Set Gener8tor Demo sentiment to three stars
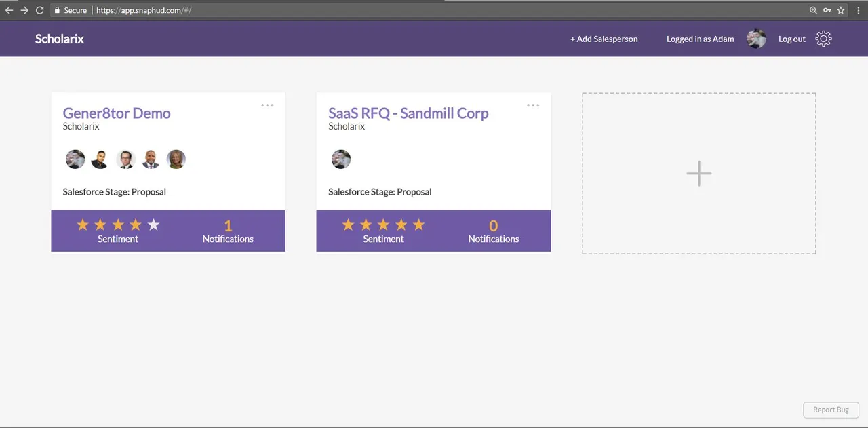The image size is (868, 428). click(x=118, y=225)
